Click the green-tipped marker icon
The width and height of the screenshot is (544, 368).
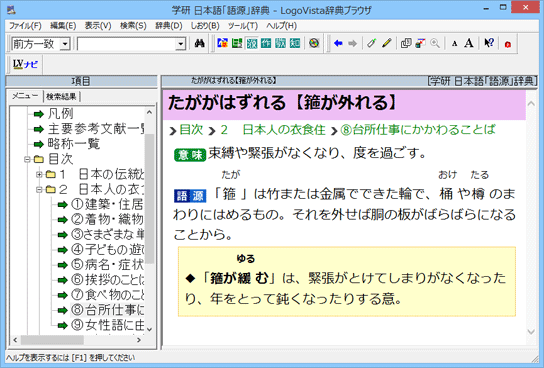372,43
